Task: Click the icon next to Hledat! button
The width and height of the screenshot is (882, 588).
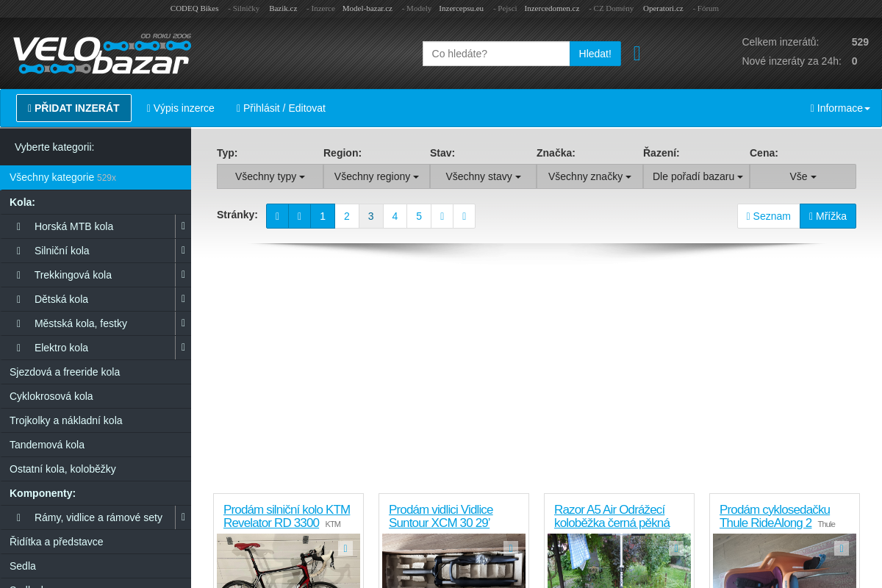Action: pos(637,54)
